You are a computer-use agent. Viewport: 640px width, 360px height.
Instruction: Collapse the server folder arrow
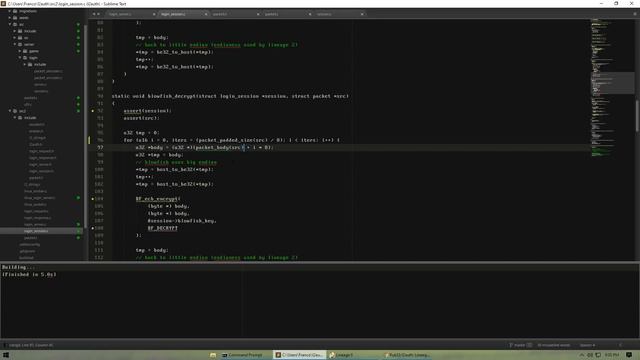pyautogui.click(x=15, y=44)
